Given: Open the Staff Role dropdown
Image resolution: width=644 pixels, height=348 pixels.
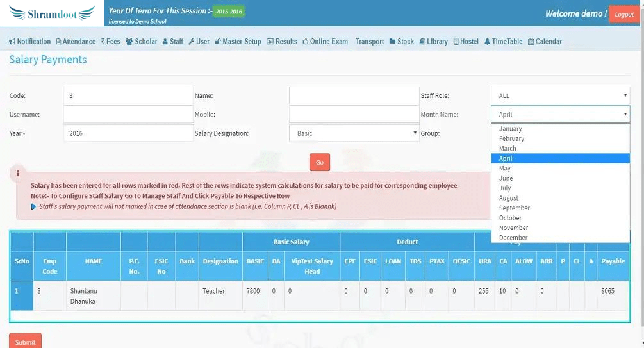Looking at the screenshot, I should (x=560, y=95).
